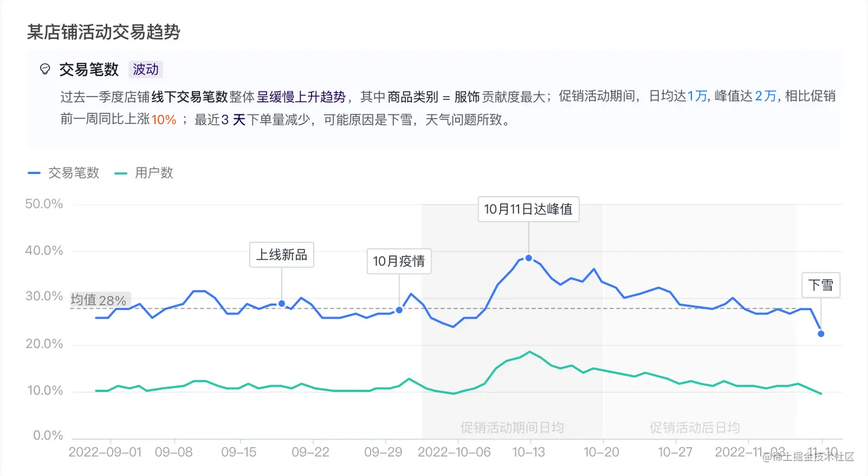Click the highlighted 3 天 text
Screen dimensions: 868x476
pyautogui.click(x=233, y=119)
